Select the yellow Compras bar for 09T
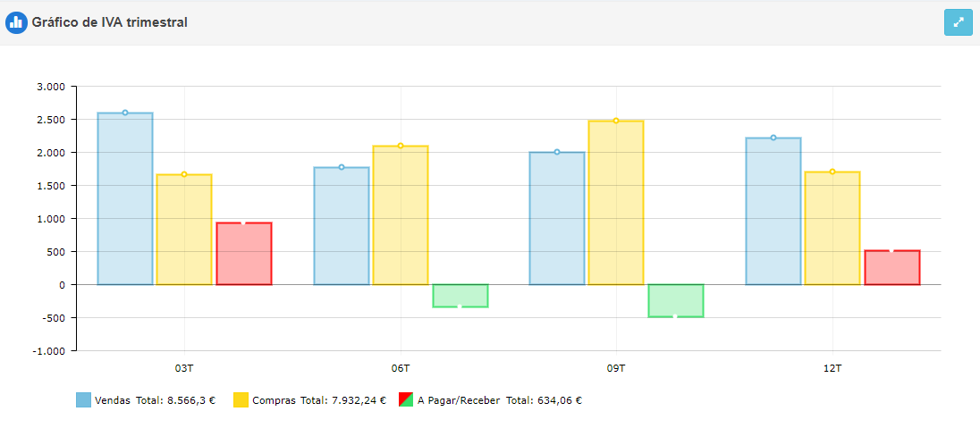The image size is (980, 445). (x=616, y=203)
